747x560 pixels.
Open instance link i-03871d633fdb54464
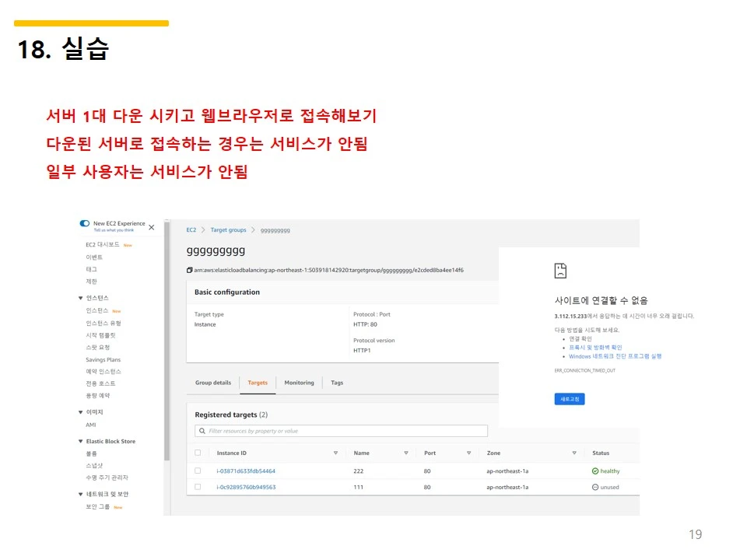pos(245,470)
